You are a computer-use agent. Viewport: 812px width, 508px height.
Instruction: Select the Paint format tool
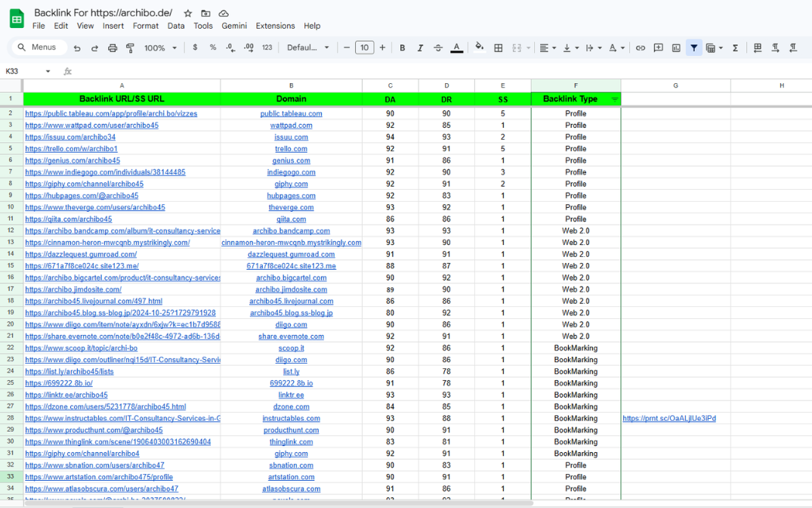tap(130, 48)
